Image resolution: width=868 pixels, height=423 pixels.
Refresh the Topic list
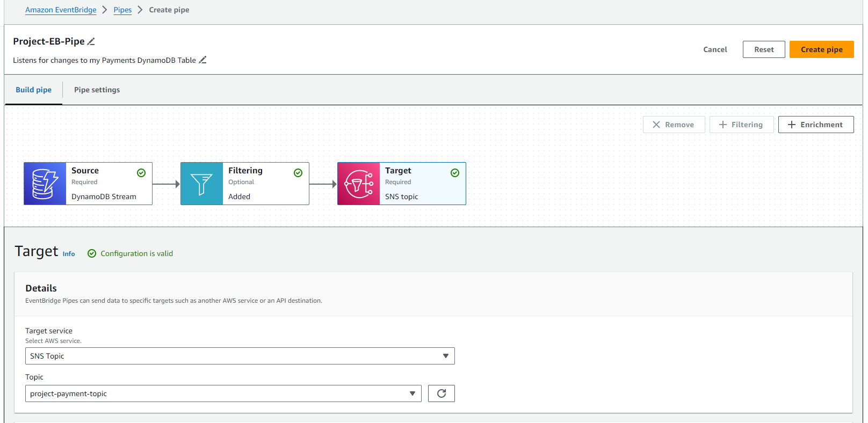[x=442, y=393]
